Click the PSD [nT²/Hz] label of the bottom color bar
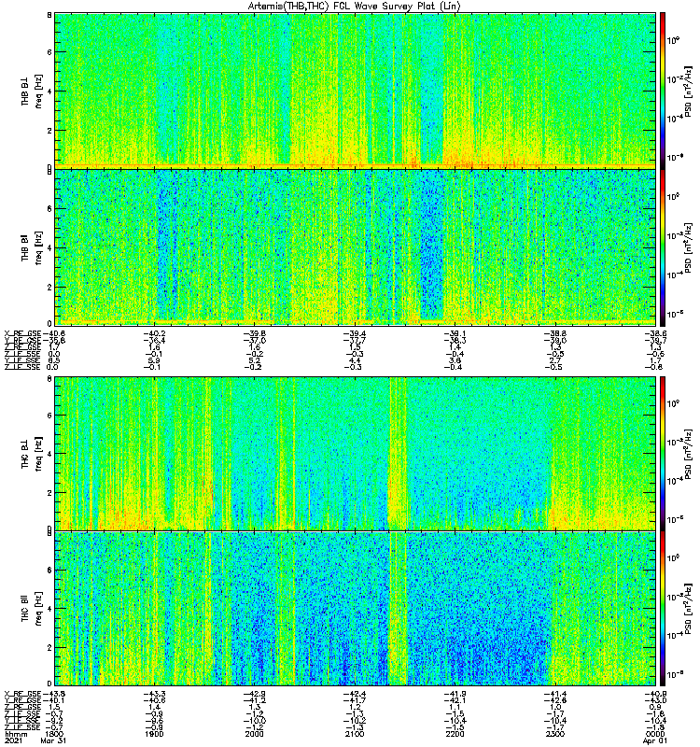This screenshot has height=747, width=700. click(x=688, y=609)
